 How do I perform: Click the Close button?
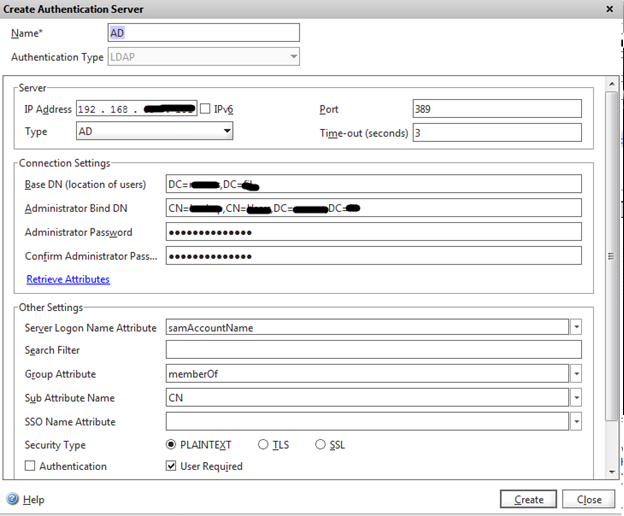click(x=589, y=499)
